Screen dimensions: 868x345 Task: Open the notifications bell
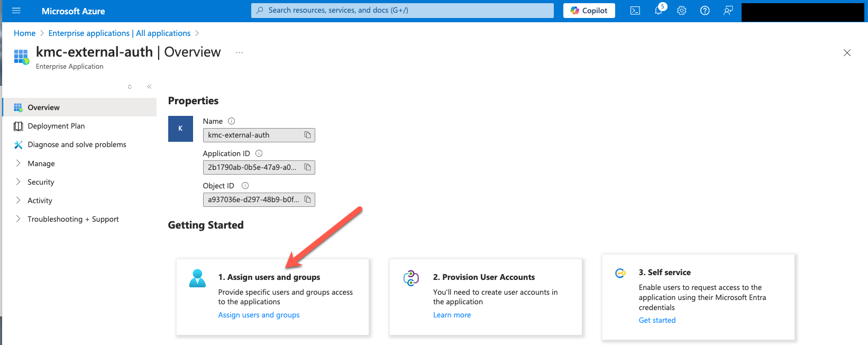point(659,10)
